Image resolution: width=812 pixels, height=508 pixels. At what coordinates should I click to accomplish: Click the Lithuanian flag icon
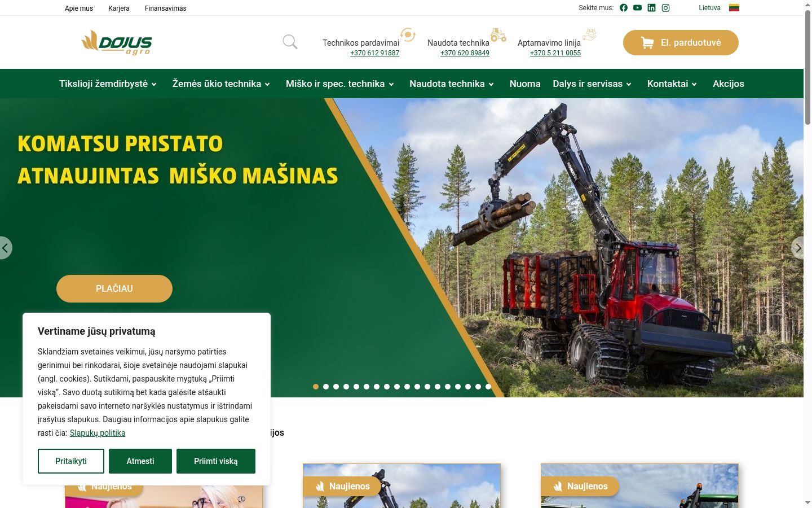(734, 8)
